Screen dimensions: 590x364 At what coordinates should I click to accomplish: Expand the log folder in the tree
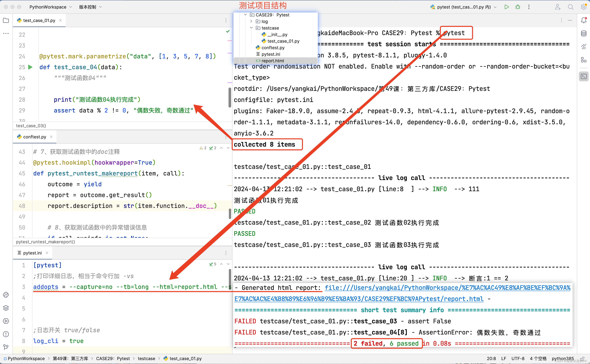251,21
